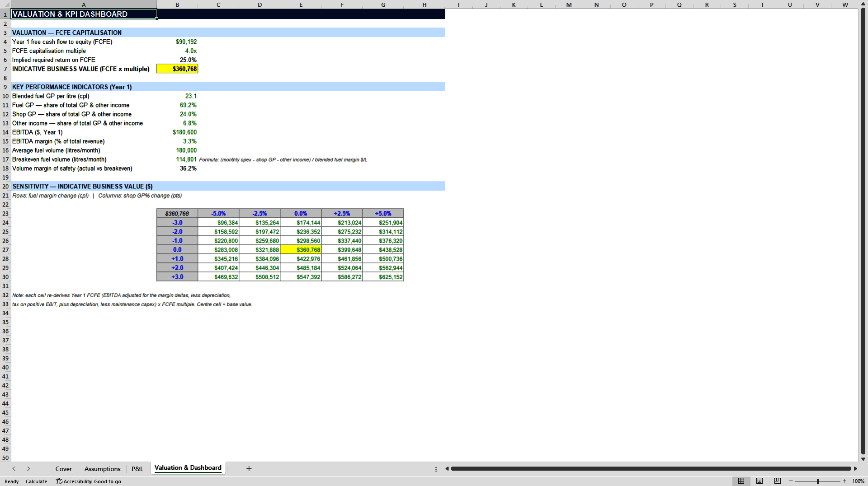Select the 'Implied required return on FCFE' label
The width and height of the screenshot is (868, 486).
tap(54, 60)
